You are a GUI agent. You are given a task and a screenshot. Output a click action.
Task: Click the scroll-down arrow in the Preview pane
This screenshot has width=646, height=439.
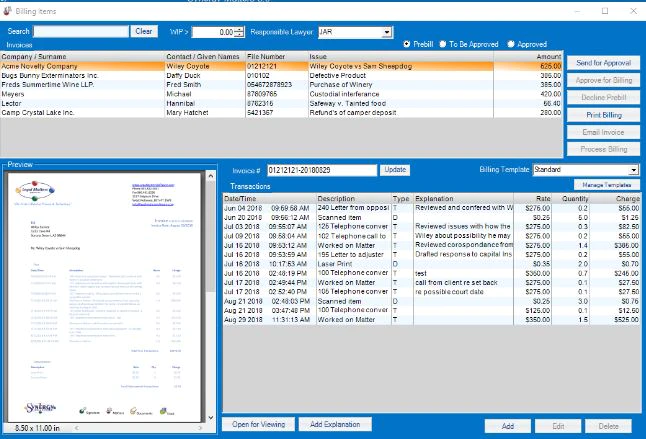click(x=211, y=417)
